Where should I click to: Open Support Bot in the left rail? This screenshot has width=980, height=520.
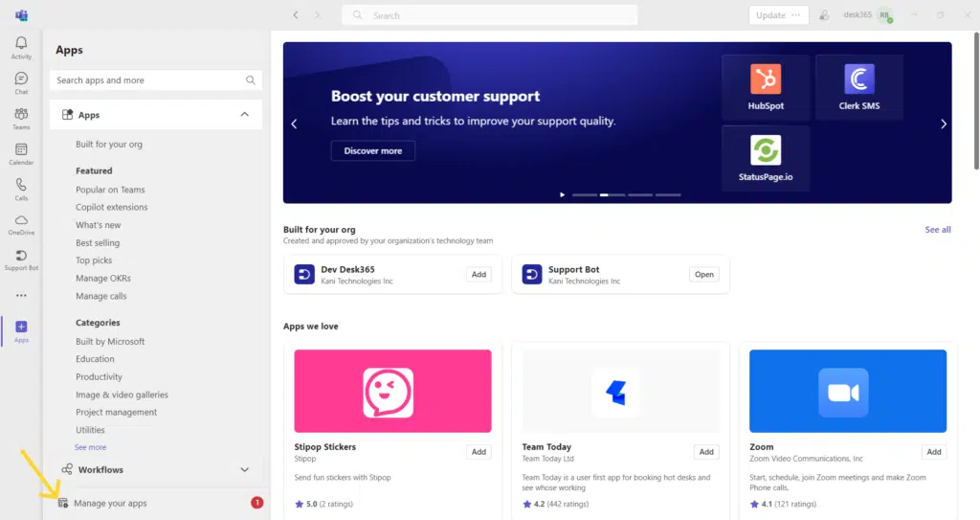(21, 259)
